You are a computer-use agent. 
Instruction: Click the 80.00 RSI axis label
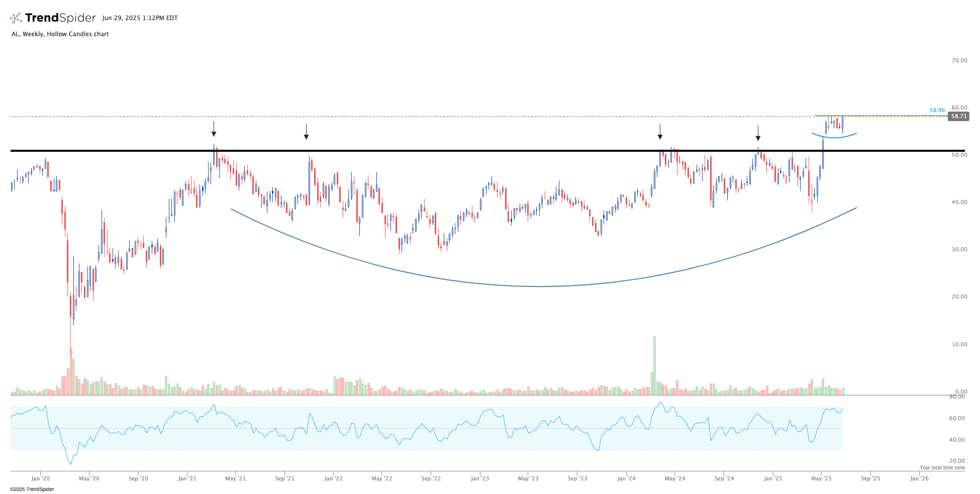(957, 397)
